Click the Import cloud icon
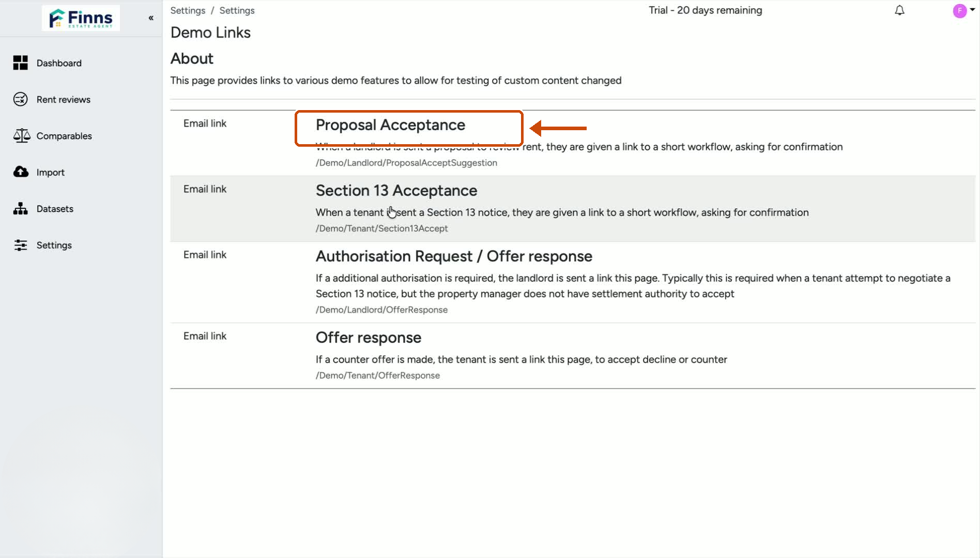980x558 pixels. click(x=21, y=172)
